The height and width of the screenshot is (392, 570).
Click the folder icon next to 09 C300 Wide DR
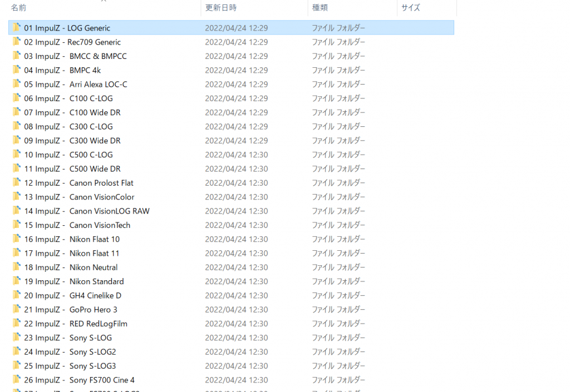point(17,141)
